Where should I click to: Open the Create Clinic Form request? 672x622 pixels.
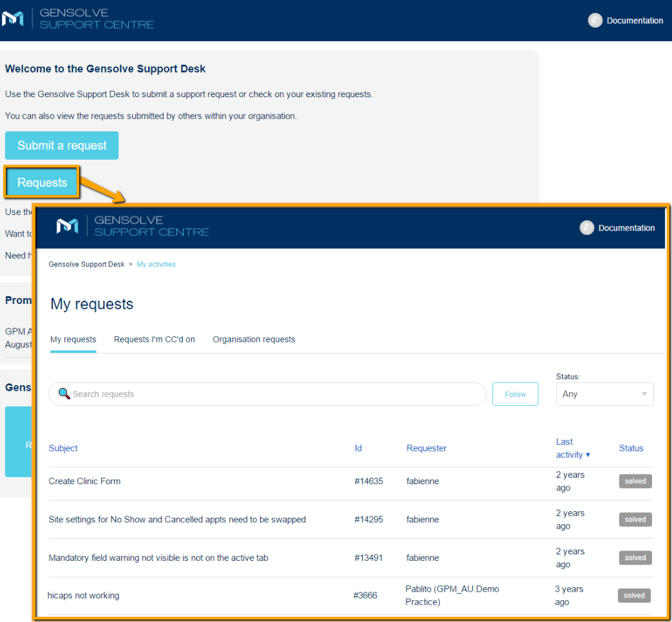pyautogui.click(x=84, y=481)
